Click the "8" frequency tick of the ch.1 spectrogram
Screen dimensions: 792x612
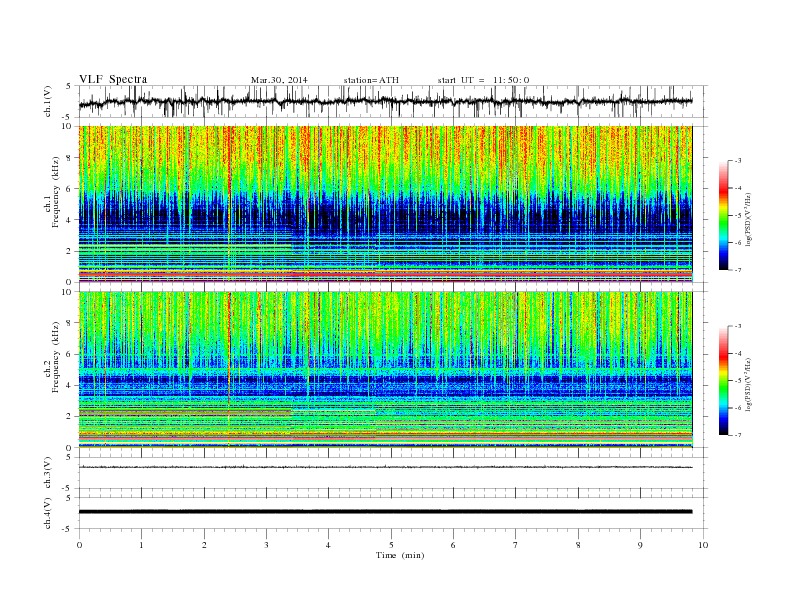pyautogui.click(x=70, y=158)
